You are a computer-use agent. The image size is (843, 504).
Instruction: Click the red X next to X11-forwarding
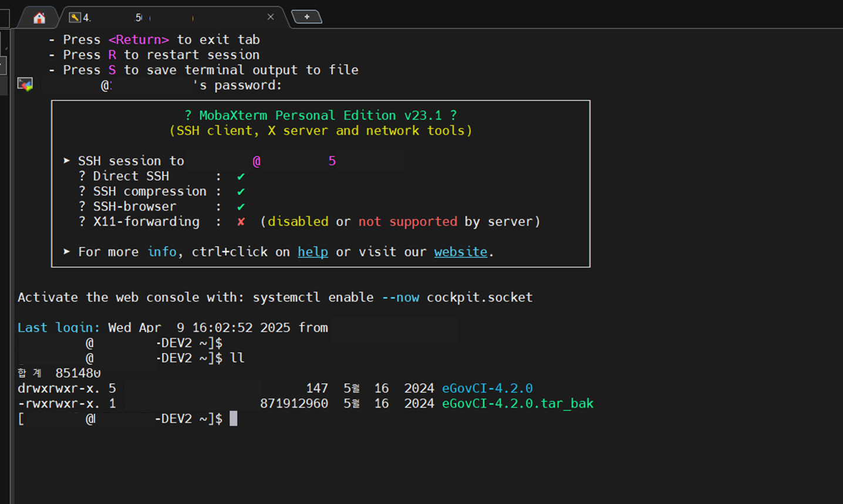point(241,222)
